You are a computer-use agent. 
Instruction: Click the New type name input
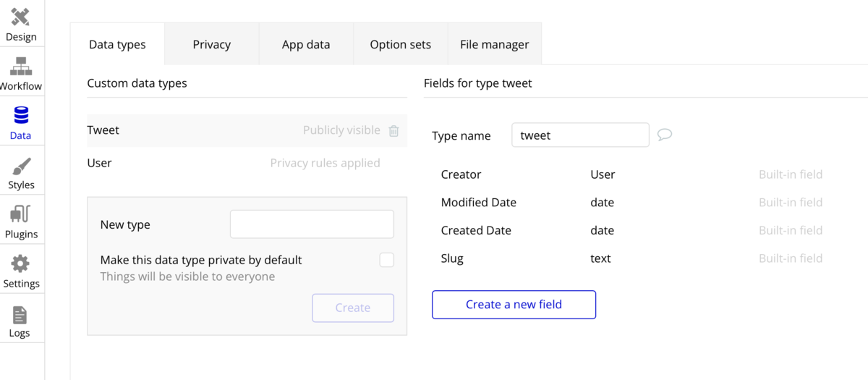tap(312, 224)
